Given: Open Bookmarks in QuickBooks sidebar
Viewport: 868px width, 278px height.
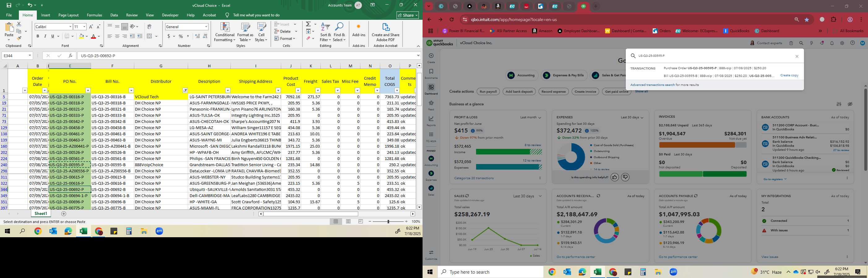Looking at the screenshot, I should tap(431, 74).
